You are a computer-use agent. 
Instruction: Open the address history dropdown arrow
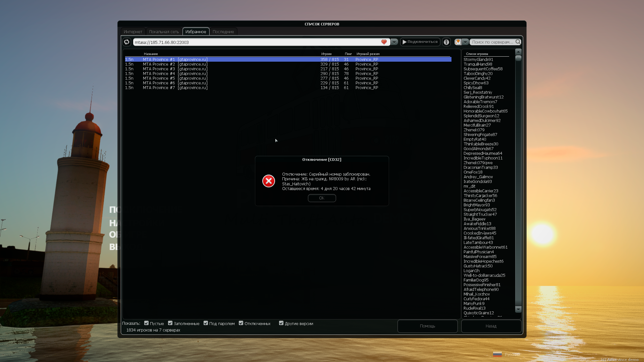[x=394, y=42]
